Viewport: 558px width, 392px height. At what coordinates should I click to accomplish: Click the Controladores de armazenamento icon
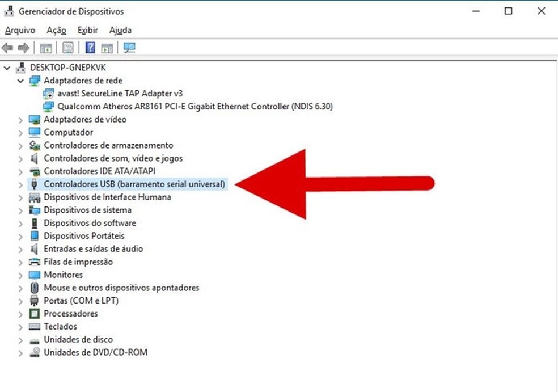tap(35, 145)
